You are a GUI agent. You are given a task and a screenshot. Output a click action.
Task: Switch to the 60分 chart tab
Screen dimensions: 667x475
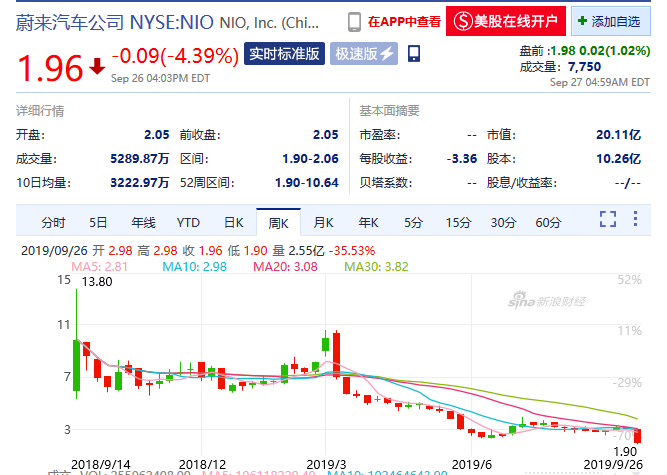pos(548,222)
